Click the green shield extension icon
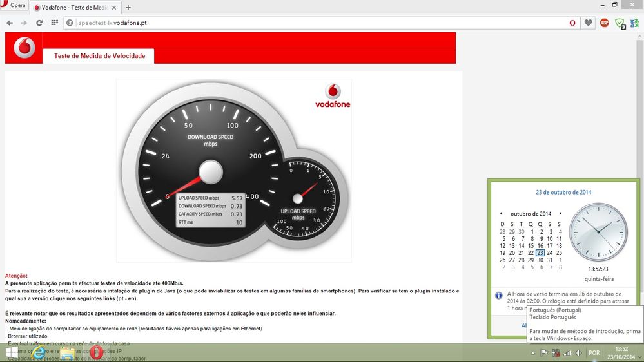Screen dimensions: 644x362 point(620,23)
